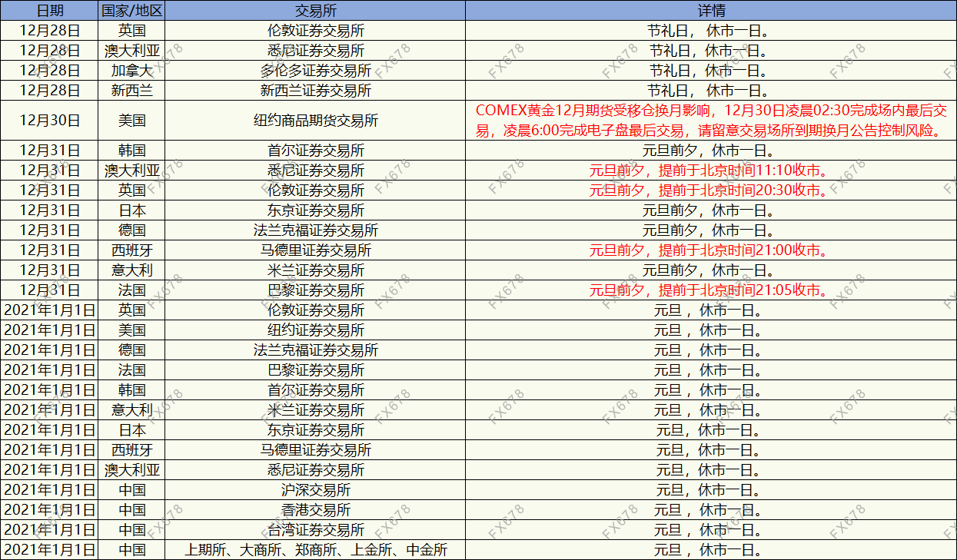Screen dimensions: 957x560
Task: Select 法兰克福证券交易所 in the 12月31日 row
Action: coord(315,230)
